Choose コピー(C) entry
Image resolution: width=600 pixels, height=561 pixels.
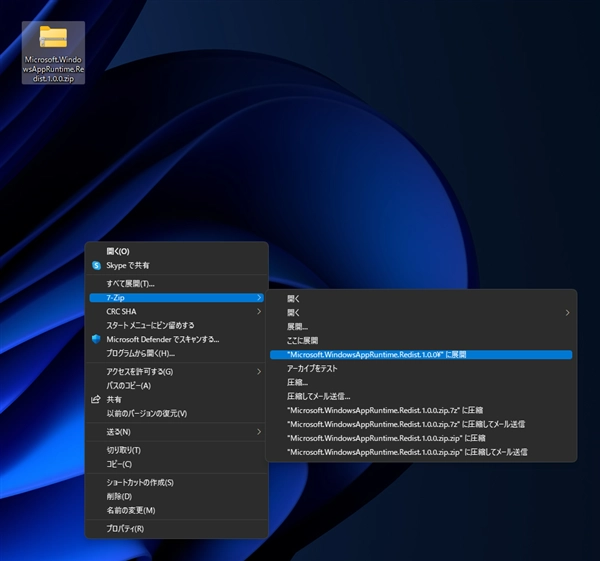click(x=176, y=464)
